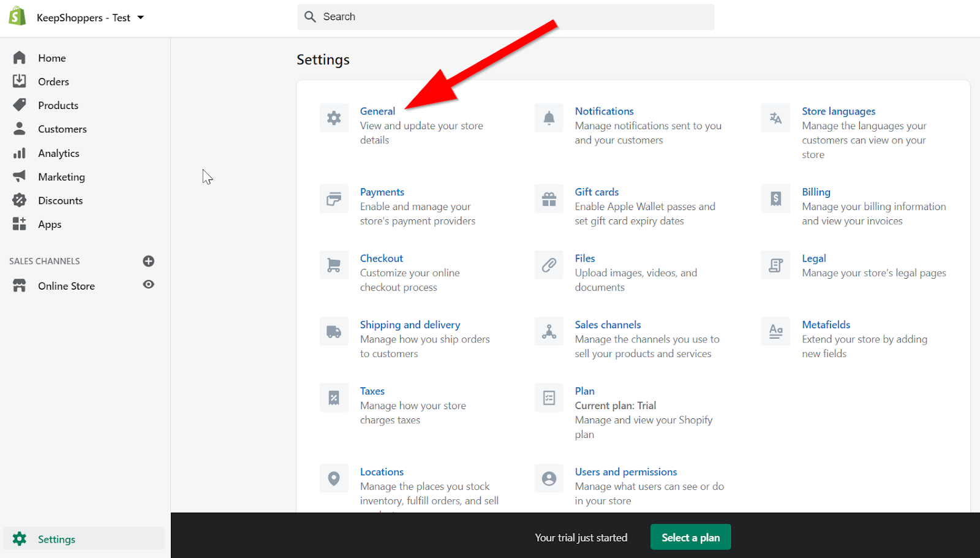Click the Apps grid icon
Image resolution: width=980 pixels, height=558 pixels.
(20, 224)
